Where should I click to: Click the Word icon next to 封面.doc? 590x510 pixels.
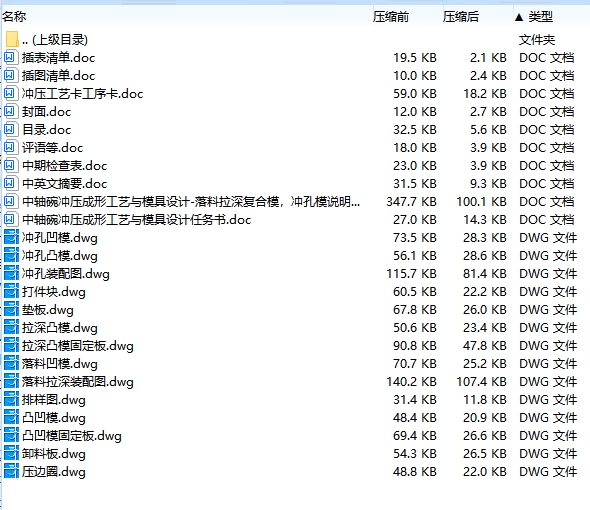click(11, 111)
